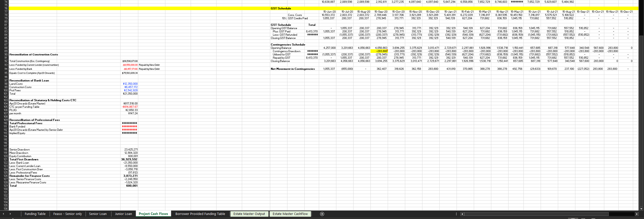This screenshot has width=644, height=219.
Task: Switch to the Funding Table sheet
Action: point(35,214)
